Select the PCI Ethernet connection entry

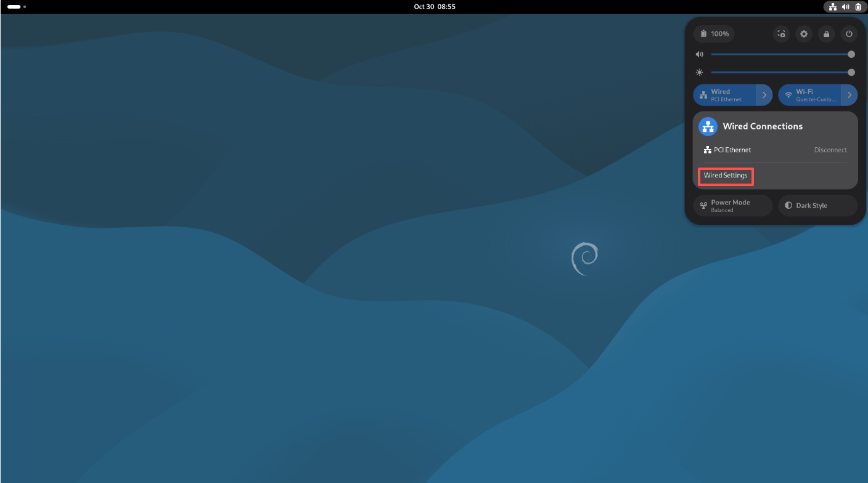pyautogui.click(x=732, y=150)
